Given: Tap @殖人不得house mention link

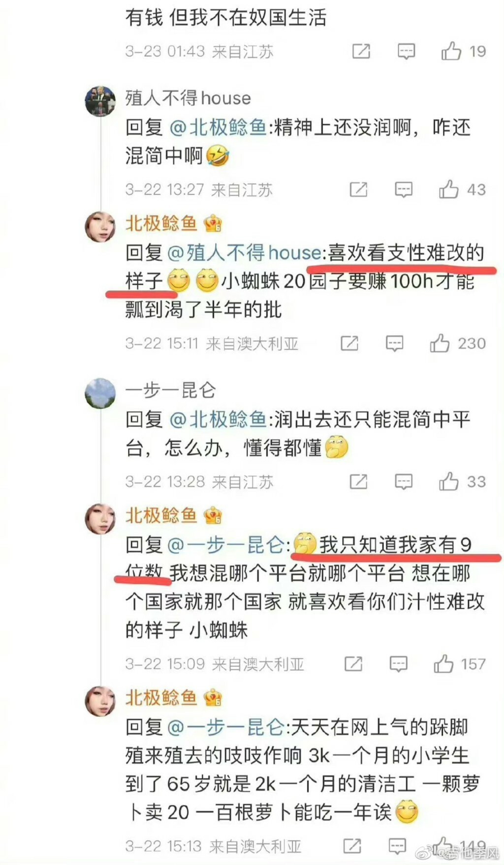Looking at the screenshot, I should click(x=245, y=253).
